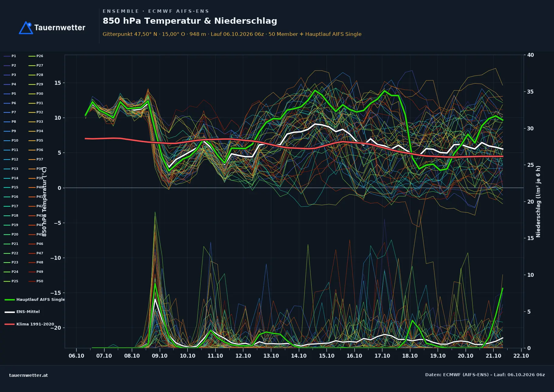
Task: Click the 18.10 date tick label
Action: 410,356
